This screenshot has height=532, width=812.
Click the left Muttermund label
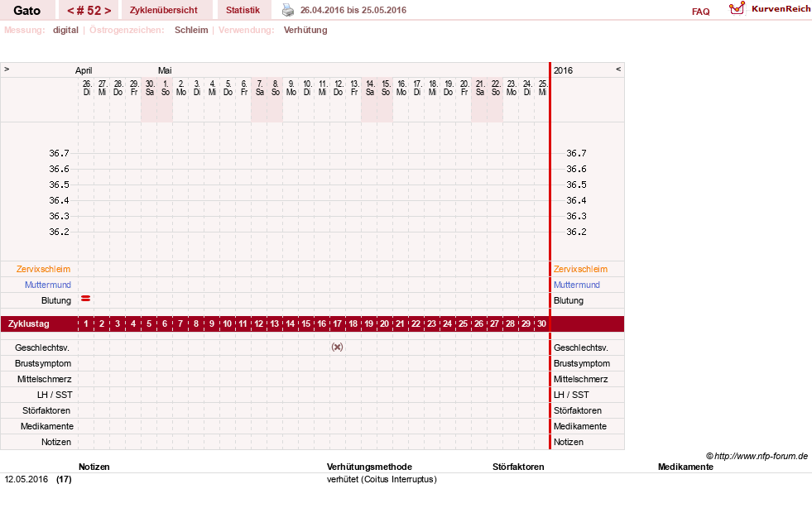(x=48, y=285)
